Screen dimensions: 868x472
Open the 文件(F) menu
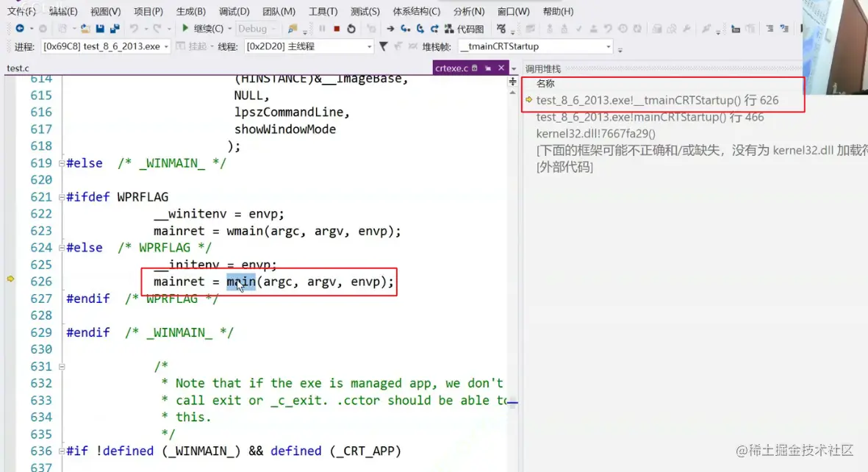click(x=21, y=11)
